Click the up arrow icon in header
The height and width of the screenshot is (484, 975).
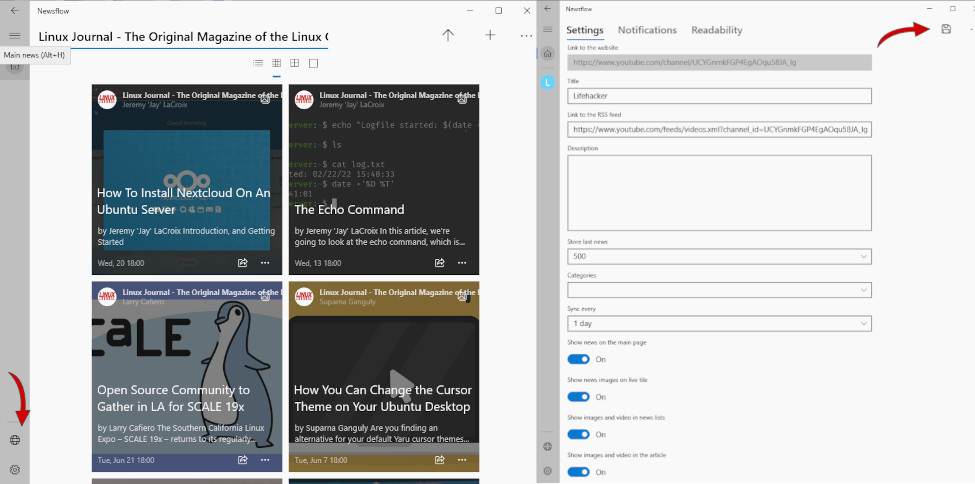coord(448,36)
